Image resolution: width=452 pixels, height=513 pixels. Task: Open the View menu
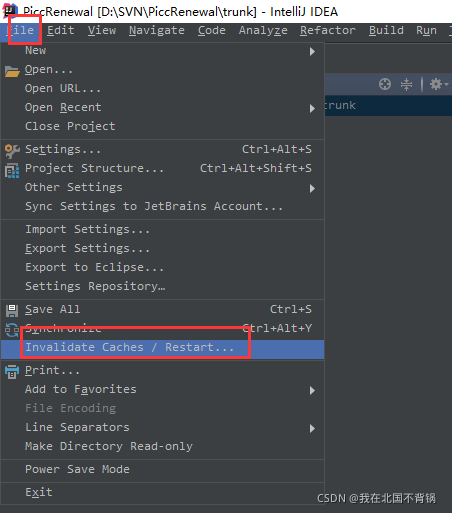click(102, 31)
